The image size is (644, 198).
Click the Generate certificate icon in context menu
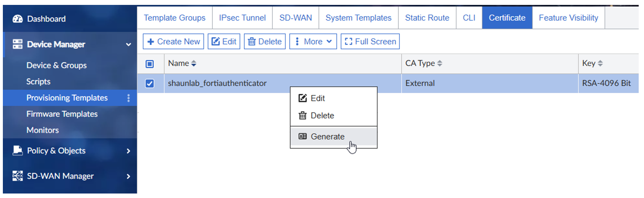302,136
